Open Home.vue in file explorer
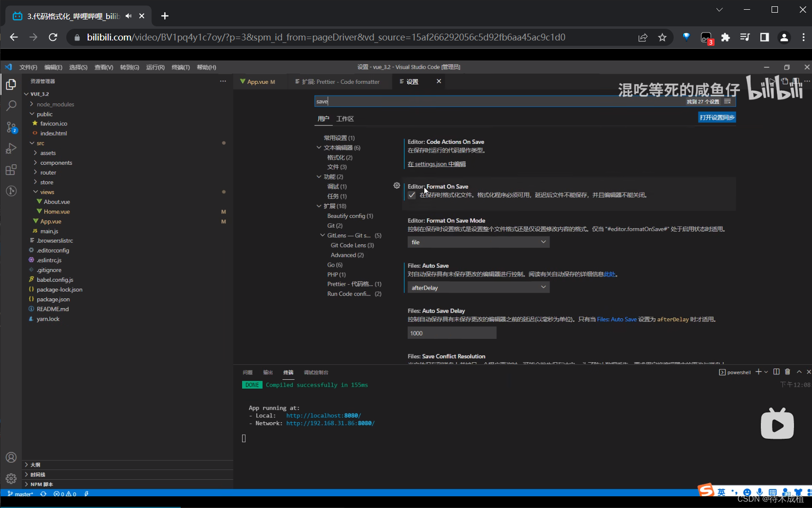The image size is (812, 508). pos(57,212)
